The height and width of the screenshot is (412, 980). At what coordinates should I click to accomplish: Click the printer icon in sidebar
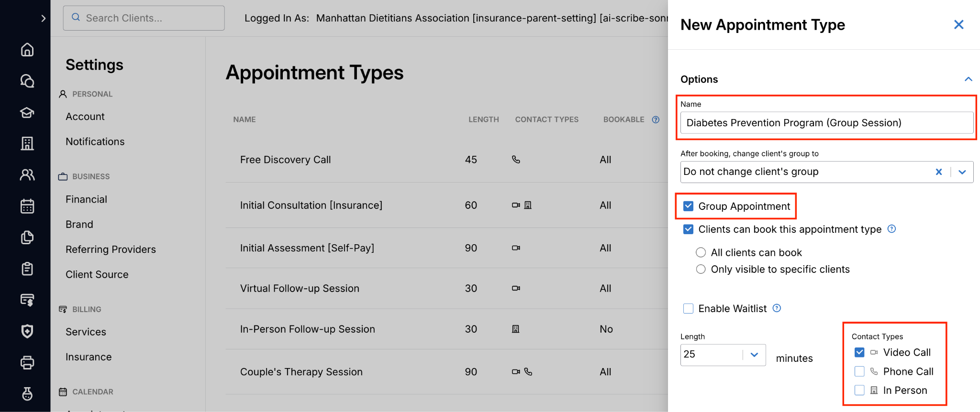pos(27,363)
